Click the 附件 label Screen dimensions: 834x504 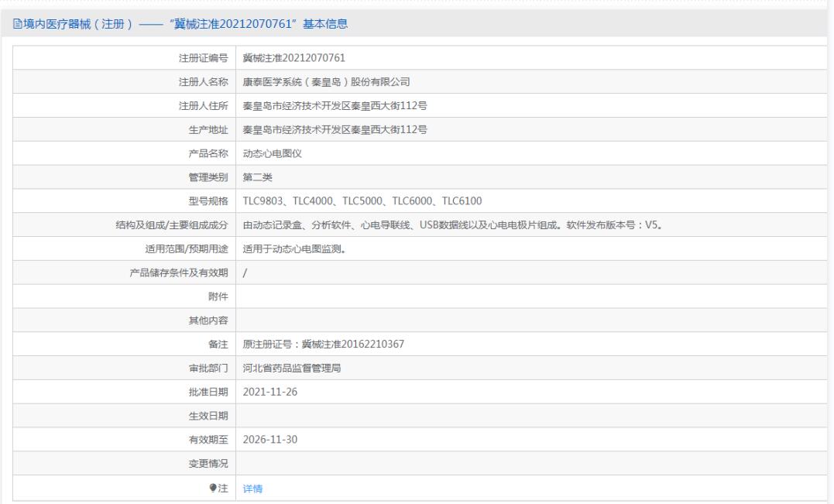[x=218, y=297]
